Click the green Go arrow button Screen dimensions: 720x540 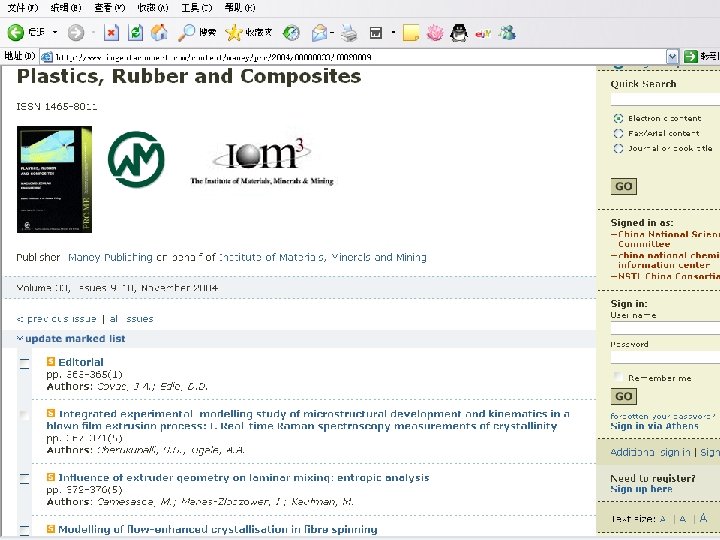691,56
